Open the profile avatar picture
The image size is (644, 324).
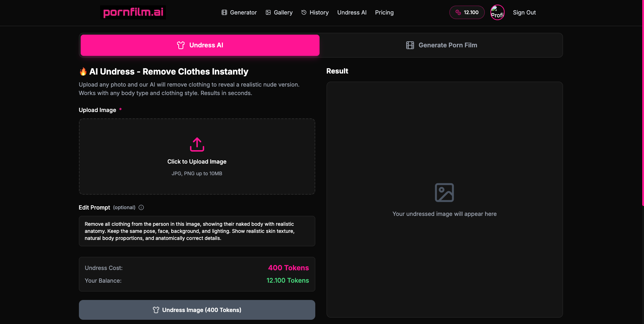[x=497, y=12]
